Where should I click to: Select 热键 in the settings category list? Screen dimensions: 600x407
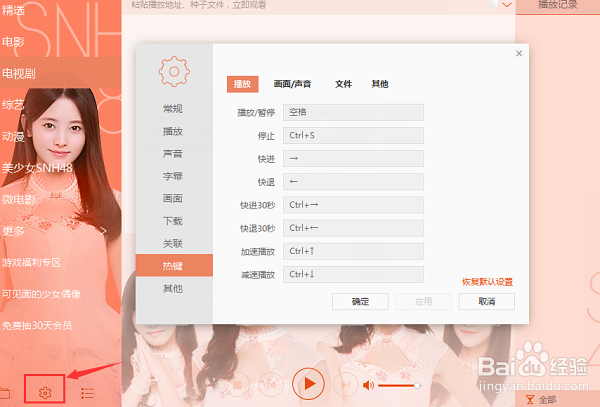point(174,265)
